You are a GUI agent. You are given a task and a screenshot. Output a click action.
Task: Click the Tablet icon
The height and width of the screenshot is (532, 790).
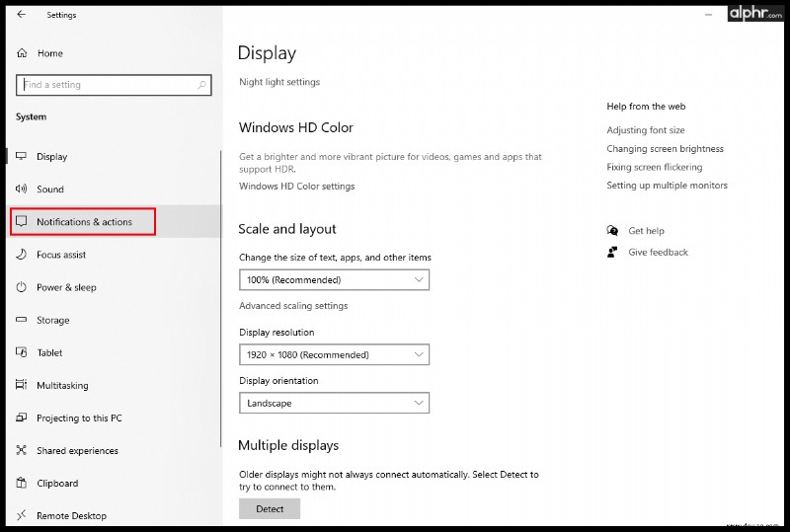pyautogui.click(x=21, y=352)
